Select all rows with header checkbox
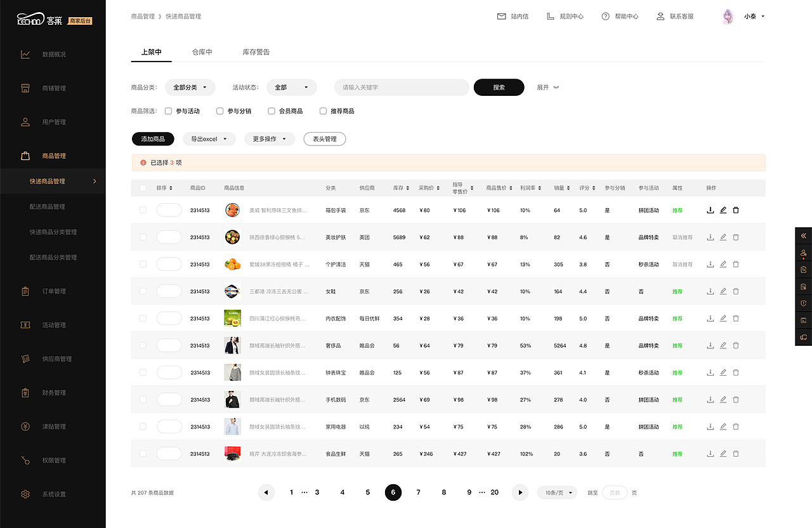The width and height of the screenshot is (812, 528). point(143,188)
